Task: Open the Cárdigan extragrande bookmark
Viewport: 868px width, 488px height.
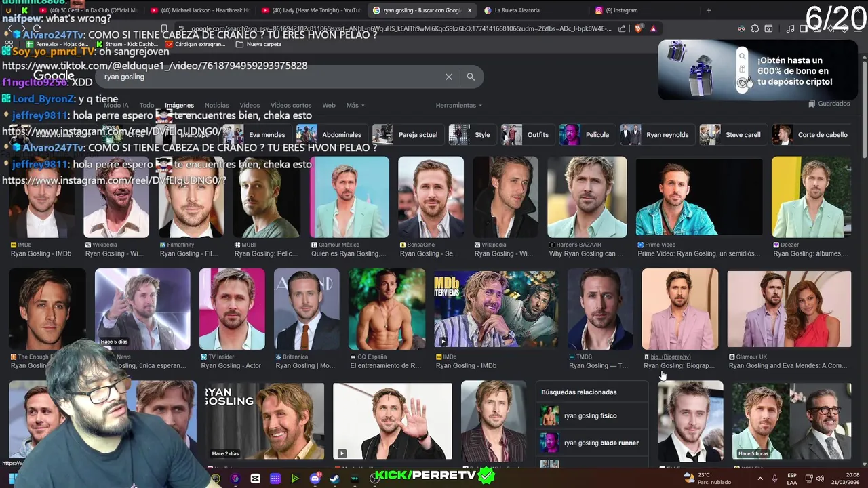Action: pos(195,44)
